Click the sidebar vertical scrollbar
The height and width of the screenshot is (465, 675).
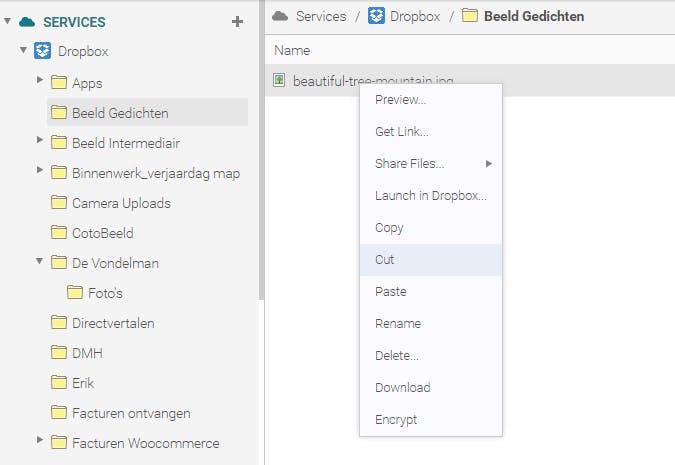click(262, 150)
